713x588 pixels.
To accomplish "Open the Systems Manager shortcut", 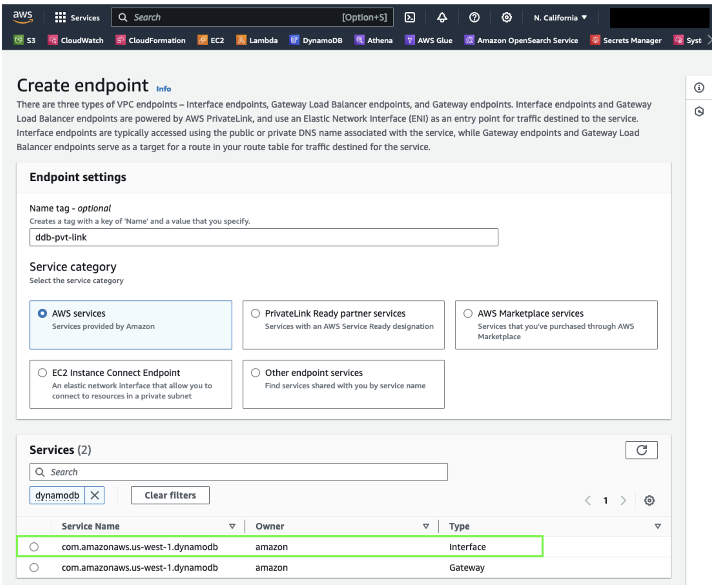I will [x=688, y=41].
